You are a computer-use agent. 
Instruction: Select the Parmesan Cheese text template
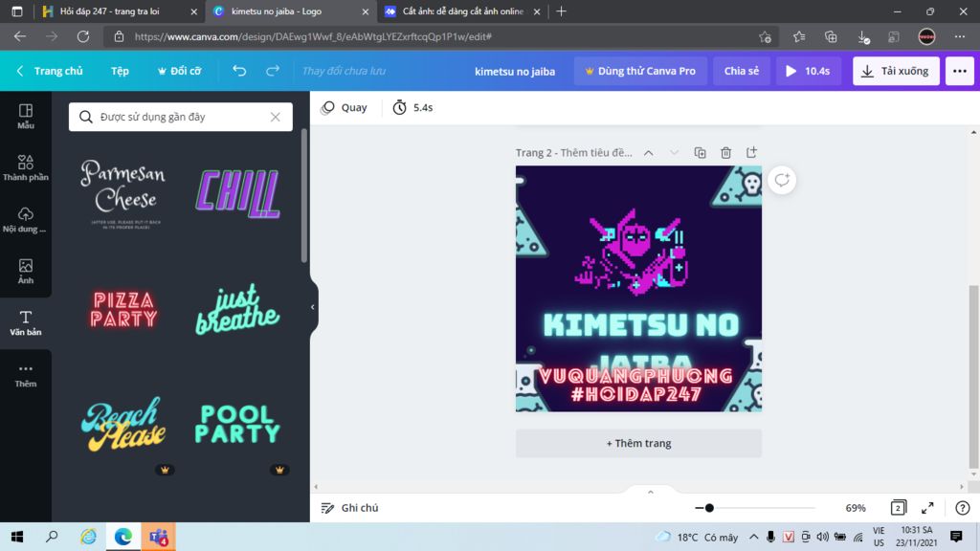pos(123,193)
